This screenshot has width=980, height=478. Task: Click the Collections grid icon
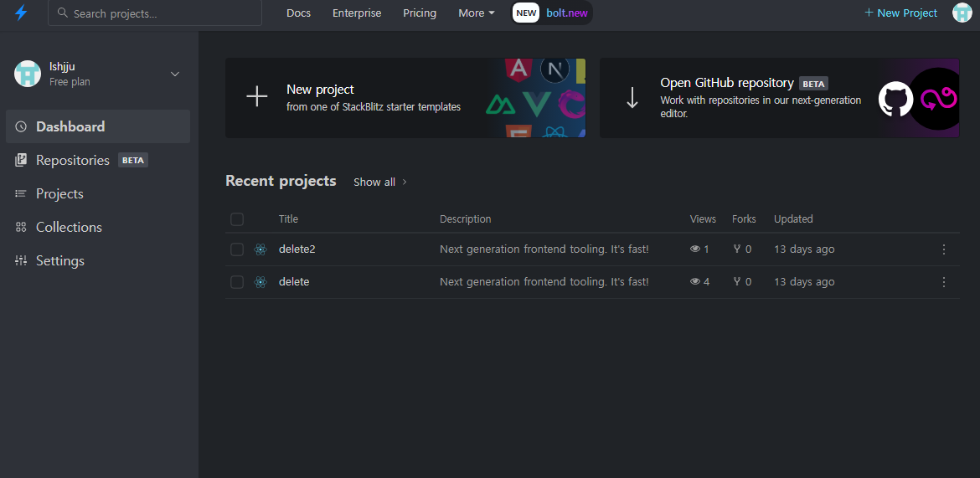pyautogui.click(x=21, y=227)
